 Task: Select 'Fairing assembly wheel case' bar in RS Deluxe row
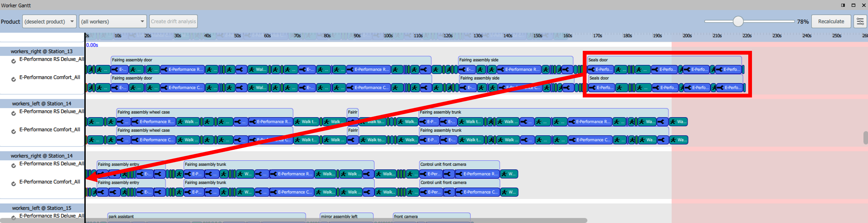(x=205, y=112)
